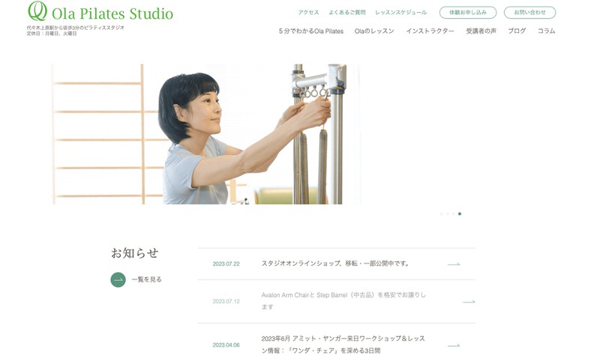Click the お問い合わせ button
The height and width of the screenshot is (364, 600).
pos(529,12)
